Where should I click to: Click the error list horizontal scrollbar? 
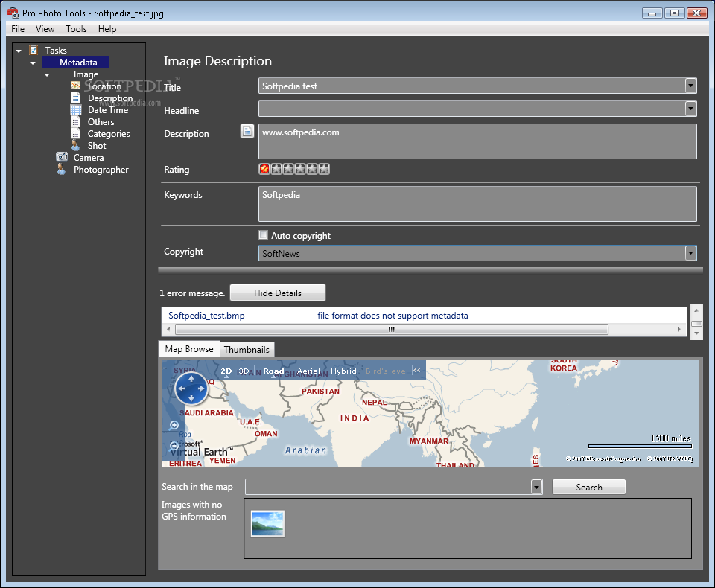point(390,329)
